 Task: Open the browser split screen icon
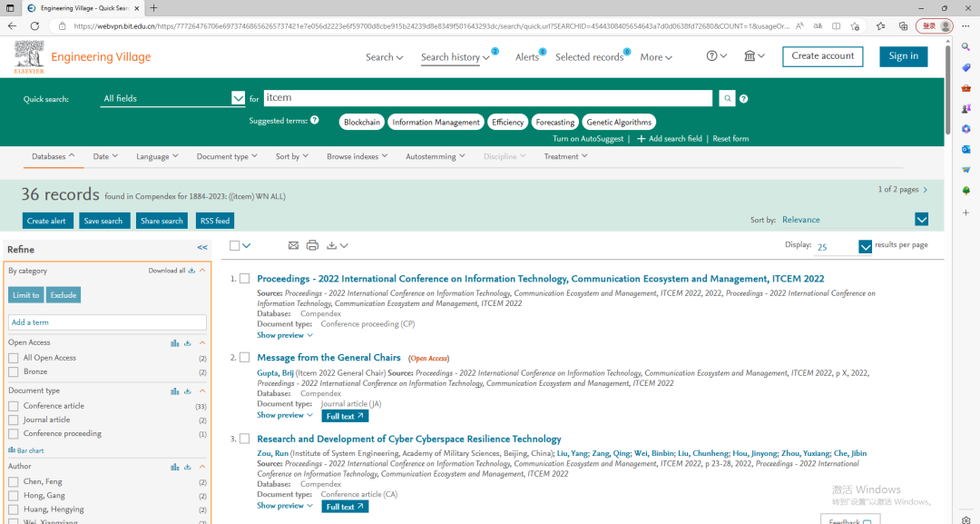click(x=837, y=25)
